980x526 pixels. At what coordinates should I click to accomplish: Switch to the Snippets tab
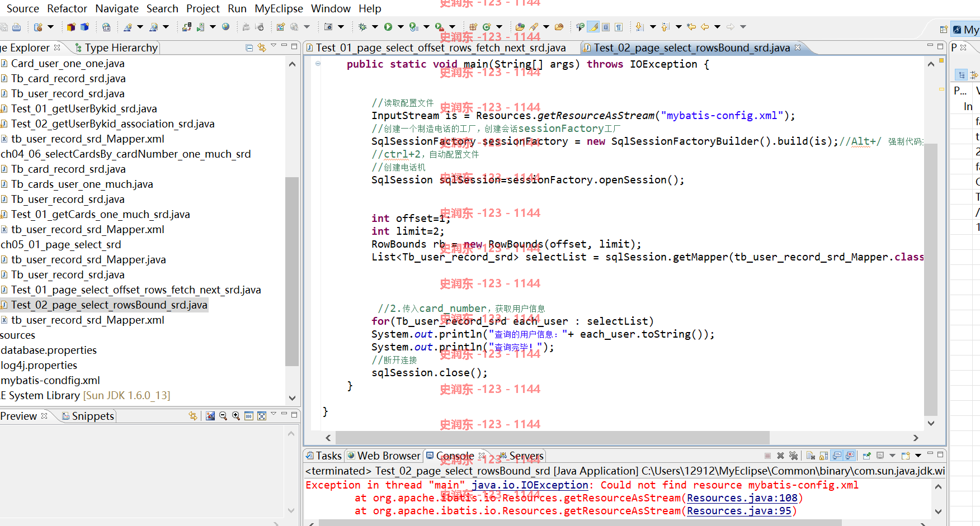click(88, 416)
